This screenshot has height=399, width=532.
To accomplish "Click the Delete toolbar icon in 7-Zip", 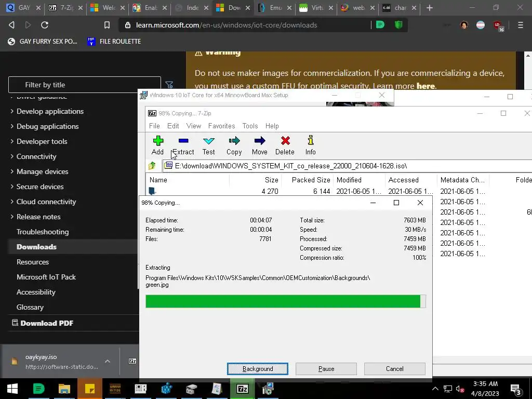I will [x=285, y=141].
